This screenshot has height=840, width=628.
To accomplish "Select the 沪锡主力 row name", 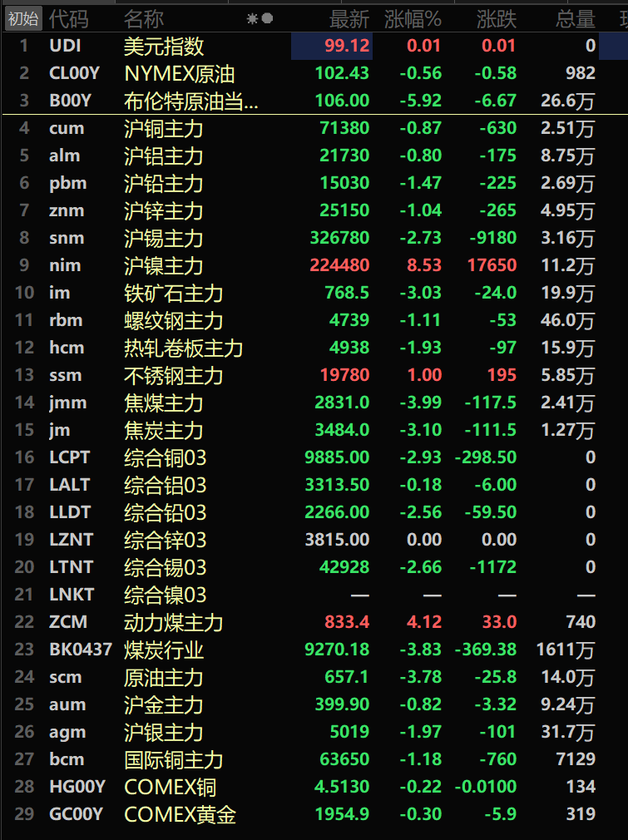I will point(163,239).
